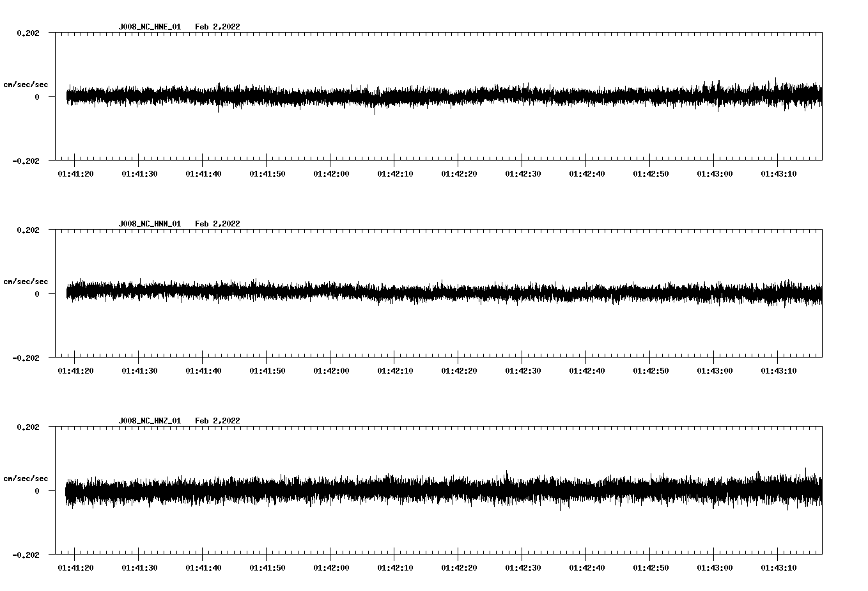Click 01:42:30 time label on HNE plot
Screen dimensions: 868x591
[x=523, y=174]
